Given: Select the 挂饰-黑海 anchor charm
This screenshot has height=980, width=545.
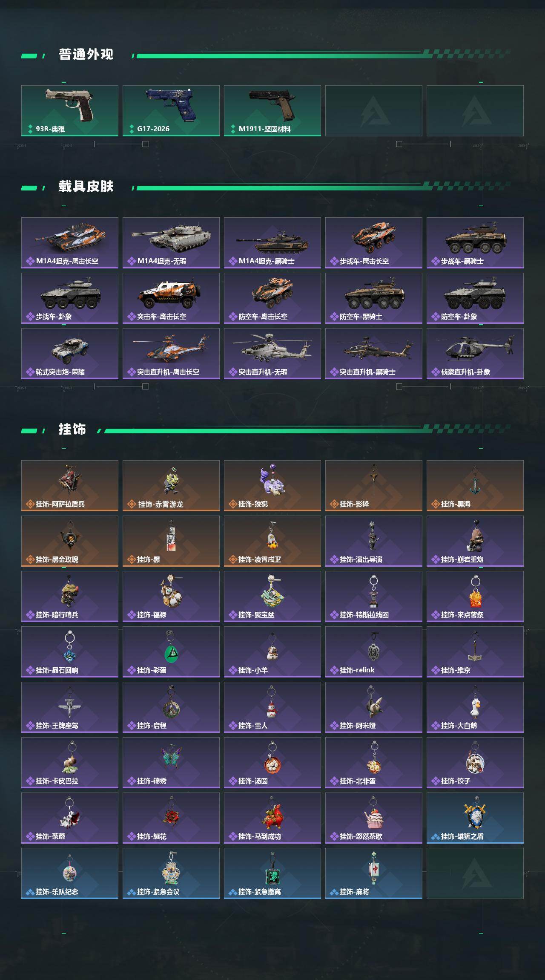Looking at the screenshot, I should (475, 486).
